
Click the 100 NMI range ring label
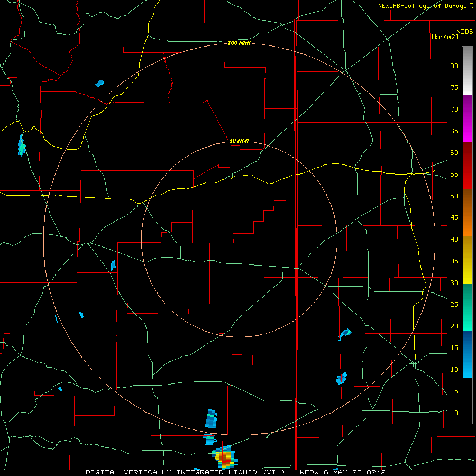point(239,43)
